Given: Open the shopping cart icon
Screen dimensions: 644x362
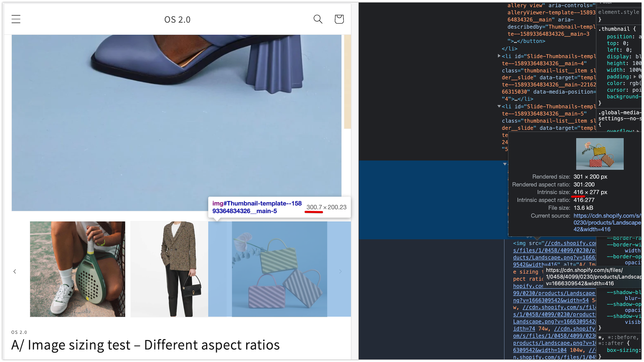Looking at the screenshot, I should tap(339, 19).
